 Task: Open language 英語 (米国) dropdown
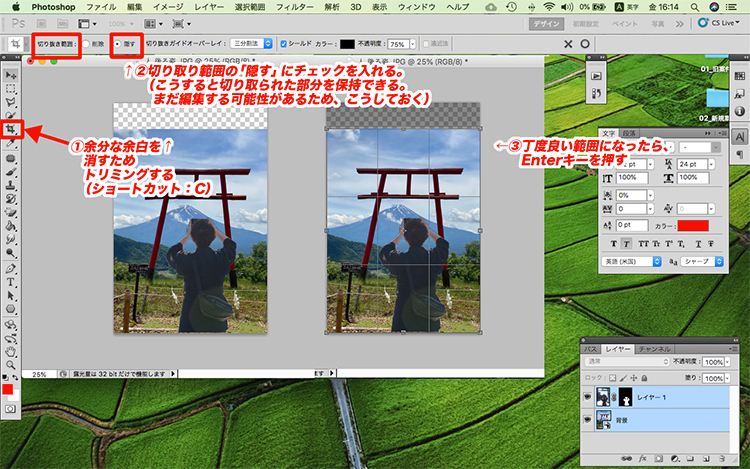pos(631,262)
